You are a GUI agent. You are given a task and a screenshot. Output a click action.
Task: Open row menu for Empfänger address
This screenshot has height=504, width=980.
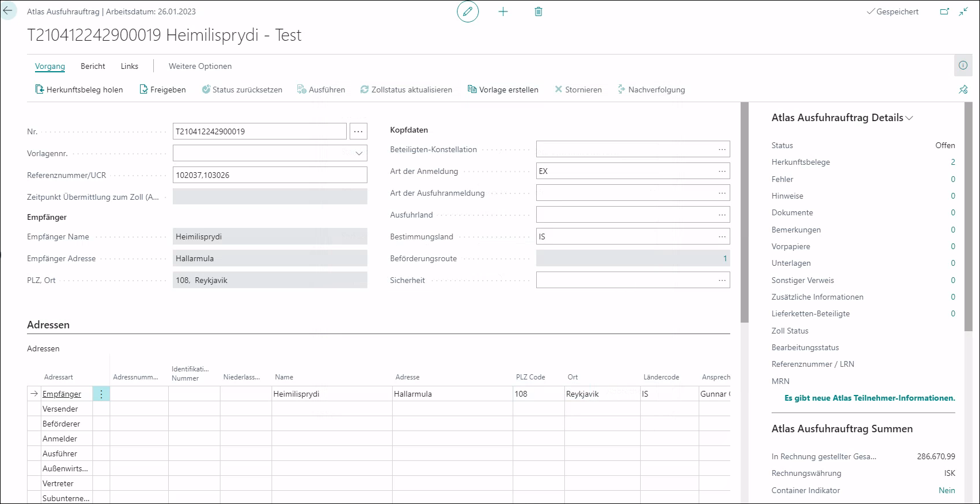101,394
